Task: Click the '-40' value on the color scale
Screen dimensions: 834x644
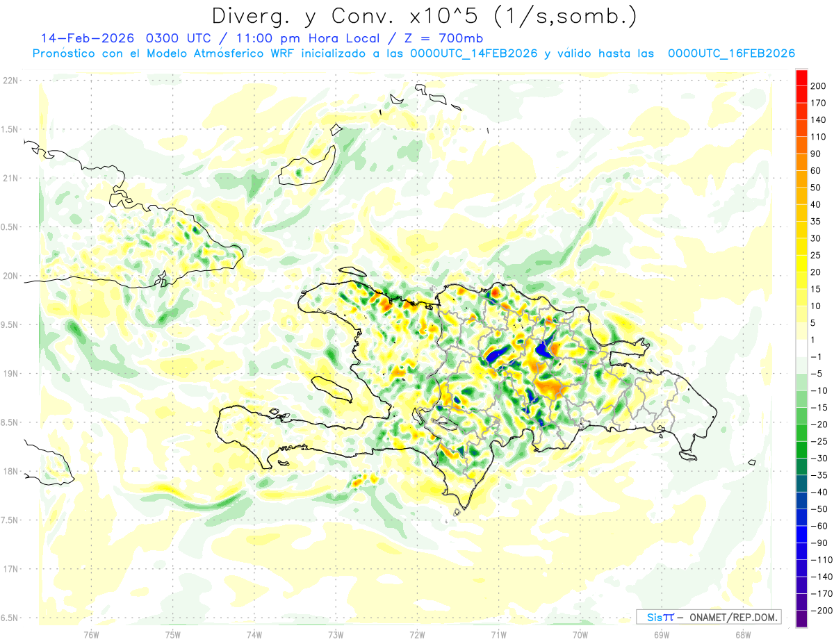Action: (x=821, y=492)
